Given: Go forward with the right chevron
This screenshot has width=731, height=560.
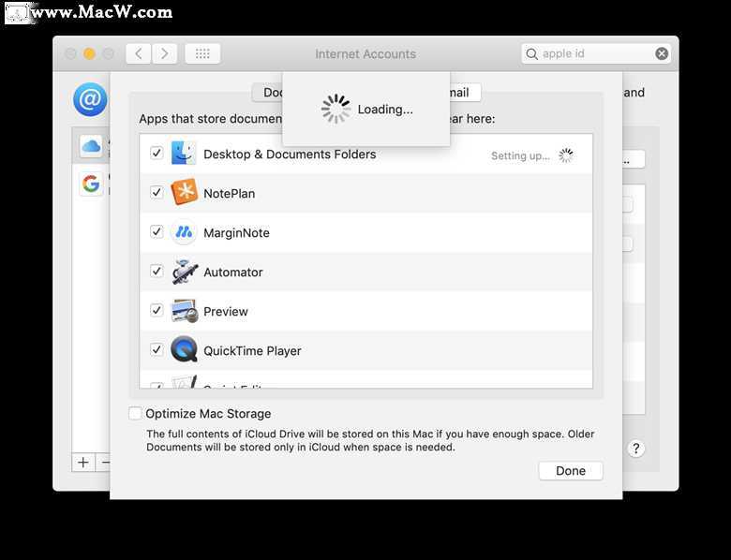Looking at the screenshot, I should pyautogui.click(x=164, y=53).
